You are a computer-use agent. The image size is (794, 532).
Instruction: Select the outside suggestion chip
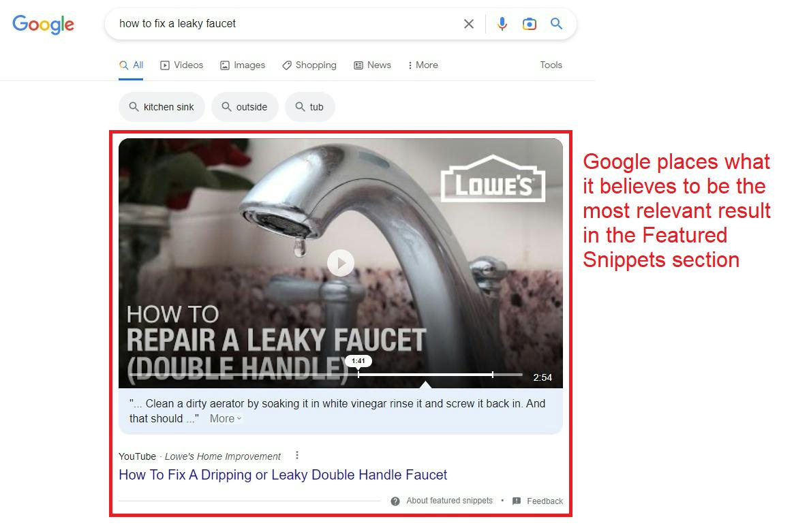(x=245, y=107)
